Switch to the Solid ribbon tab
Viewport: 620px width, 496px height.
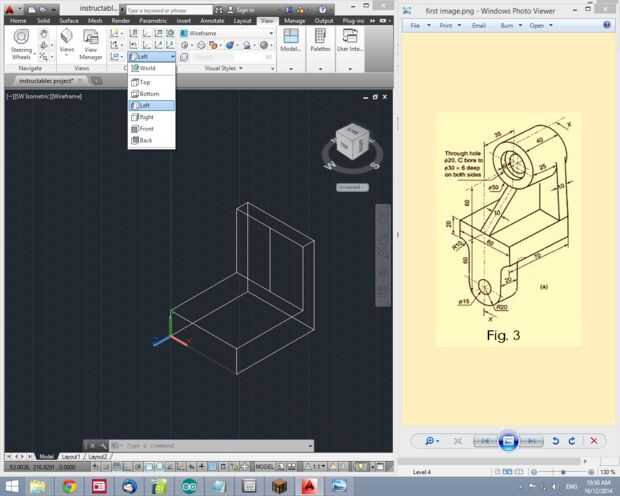pos(43,21)
